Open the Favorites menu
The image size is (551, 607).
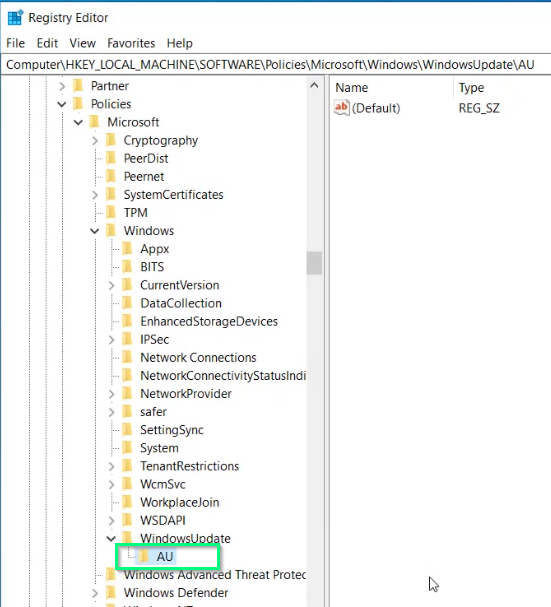131,43
